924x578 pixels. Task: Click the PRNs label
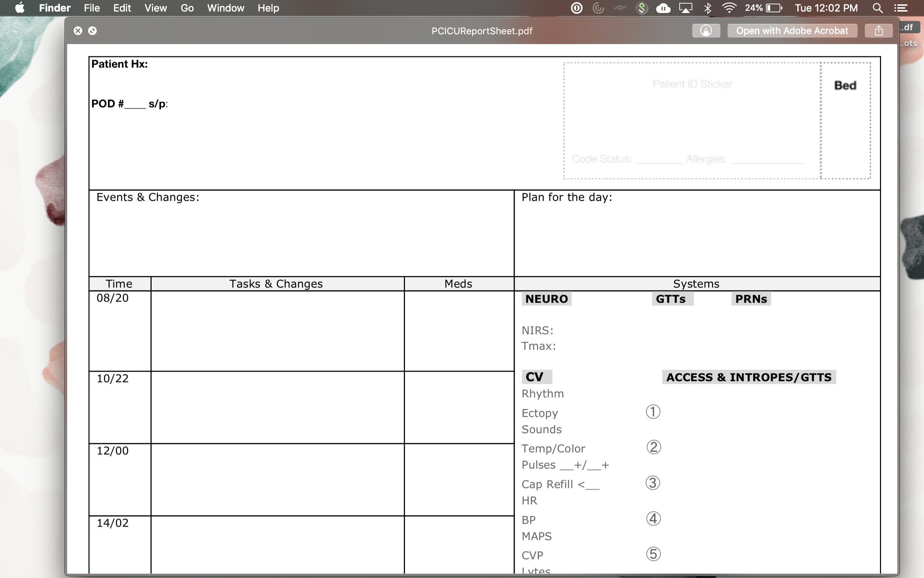pos(751,299)
